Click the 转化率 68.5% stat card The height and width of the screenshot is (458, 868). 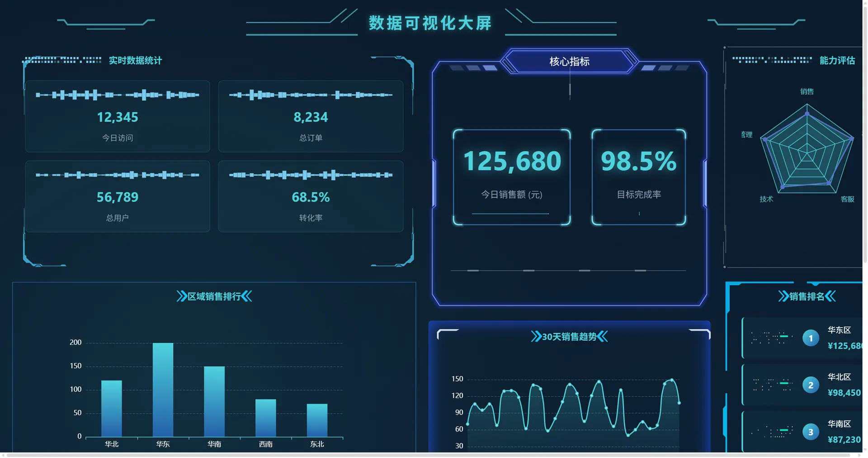(x=311, y=196)
